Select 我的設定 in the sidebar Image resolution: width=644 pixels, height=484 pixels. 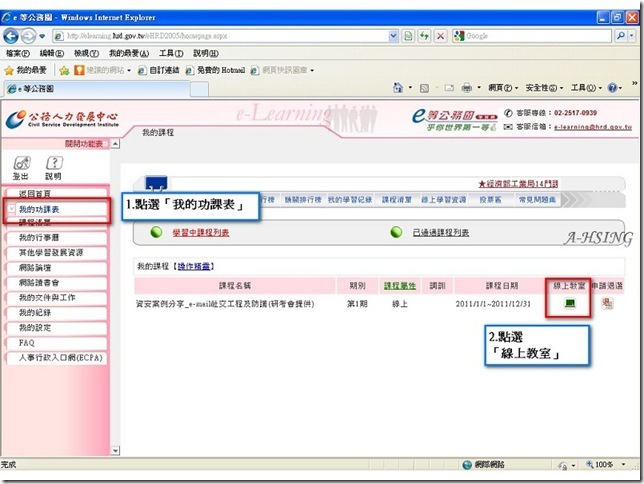pos(57,328)
